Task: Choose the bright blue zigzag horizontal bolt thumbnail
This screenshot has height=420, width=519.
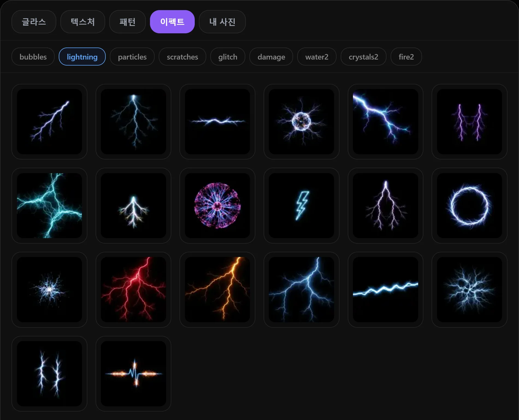Action: tap(385, 289)
